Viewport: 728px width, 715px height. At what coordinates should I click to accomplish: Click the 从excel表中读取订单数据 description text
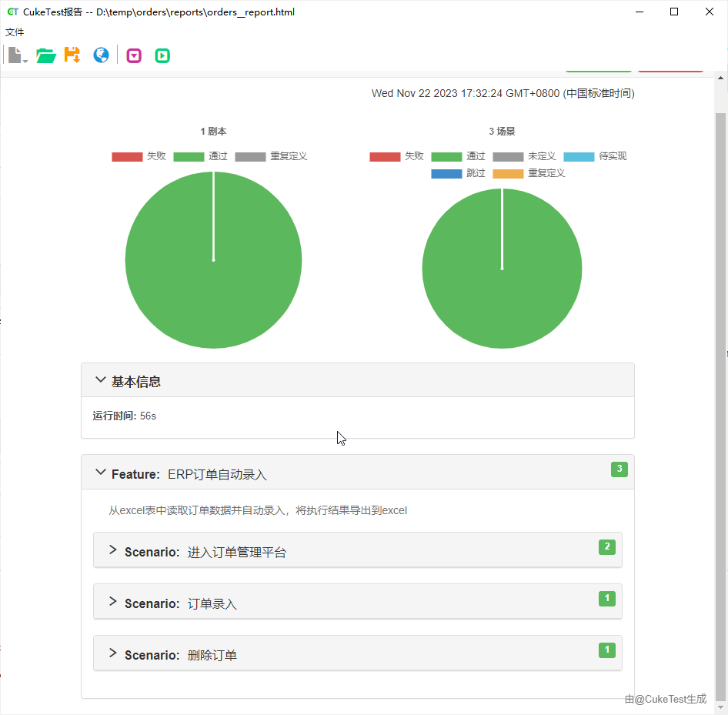258,511
